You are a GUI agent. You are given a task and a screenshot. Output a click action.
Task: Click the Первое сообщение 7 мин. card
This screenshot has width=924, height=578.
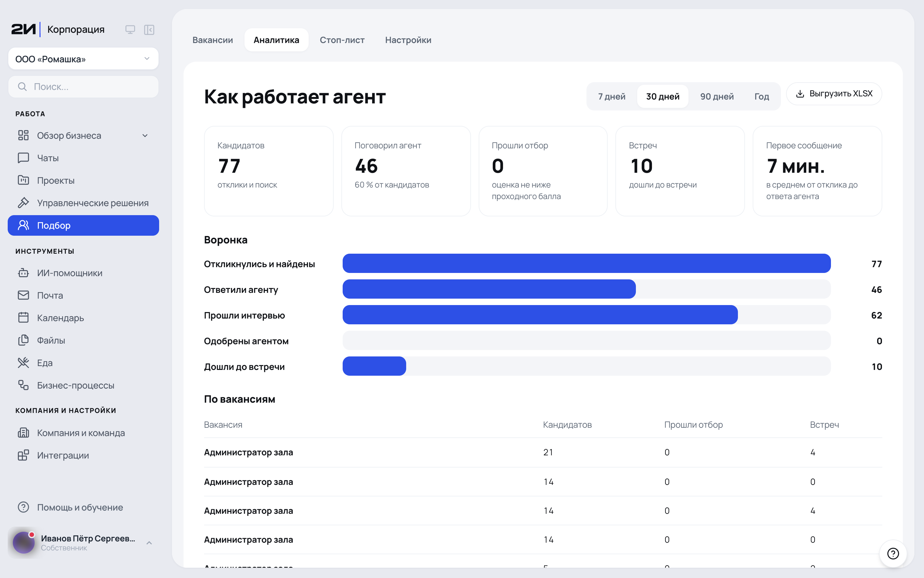pyautogui.click(x=817, y=171)
